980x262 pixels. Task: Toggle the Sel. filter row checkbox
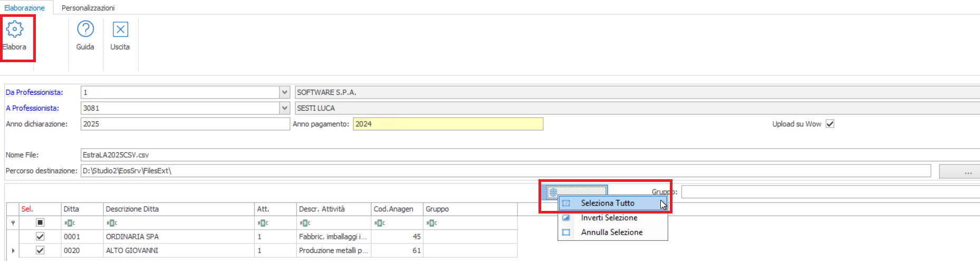[x=40, y=222]
